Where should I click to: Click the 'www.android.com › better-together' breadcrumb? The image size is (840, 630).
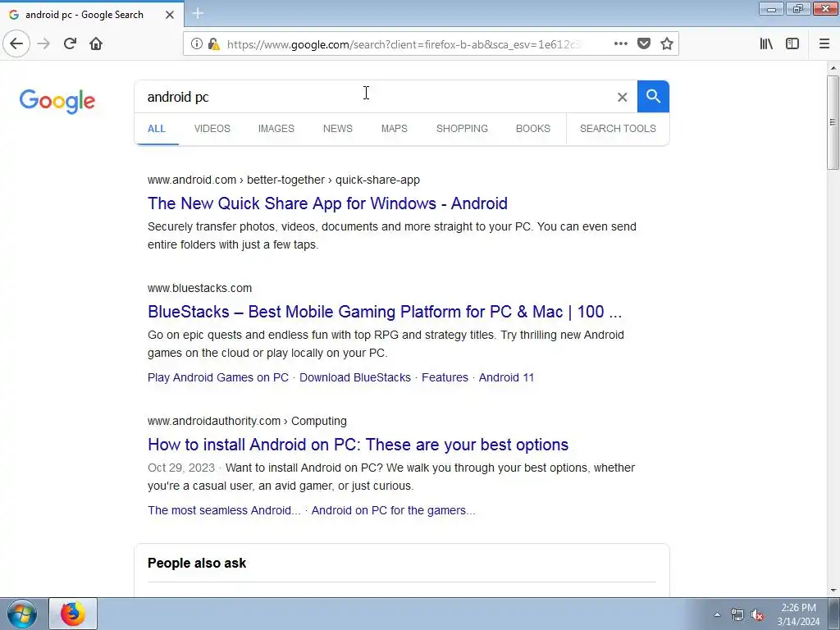point(283,180)
